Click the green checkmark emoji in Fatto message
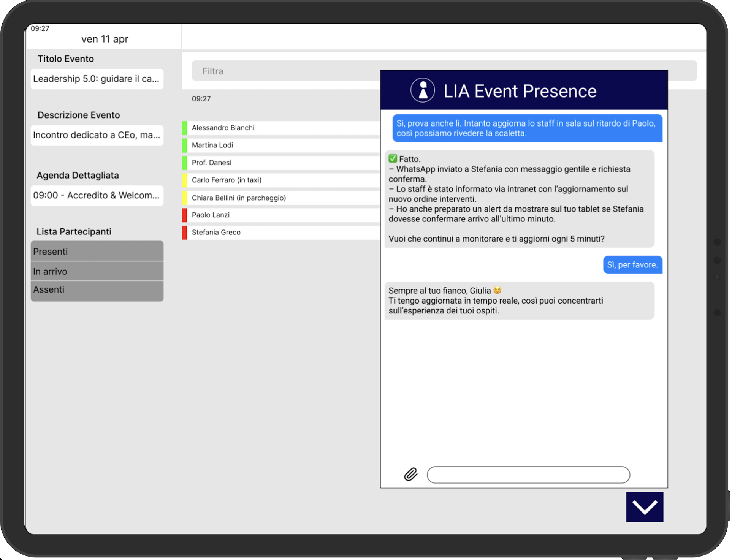732x560 pixels. (x=393, y=158)
